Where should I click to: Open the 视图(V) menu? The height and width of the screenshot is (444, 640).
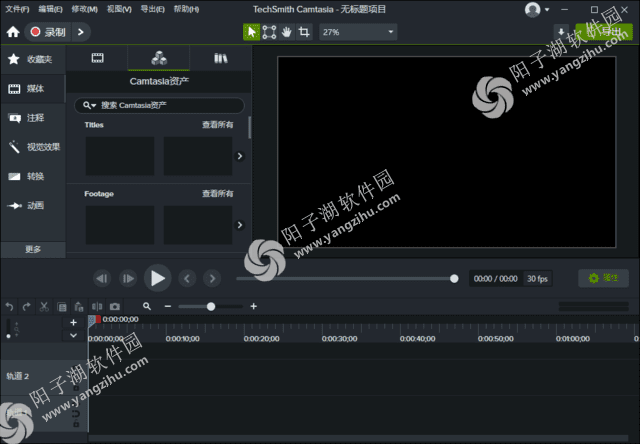click(x=119, y=9)
